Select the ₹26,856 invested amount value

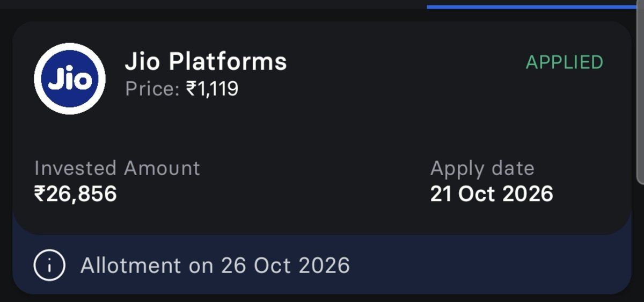pos(76,194)
